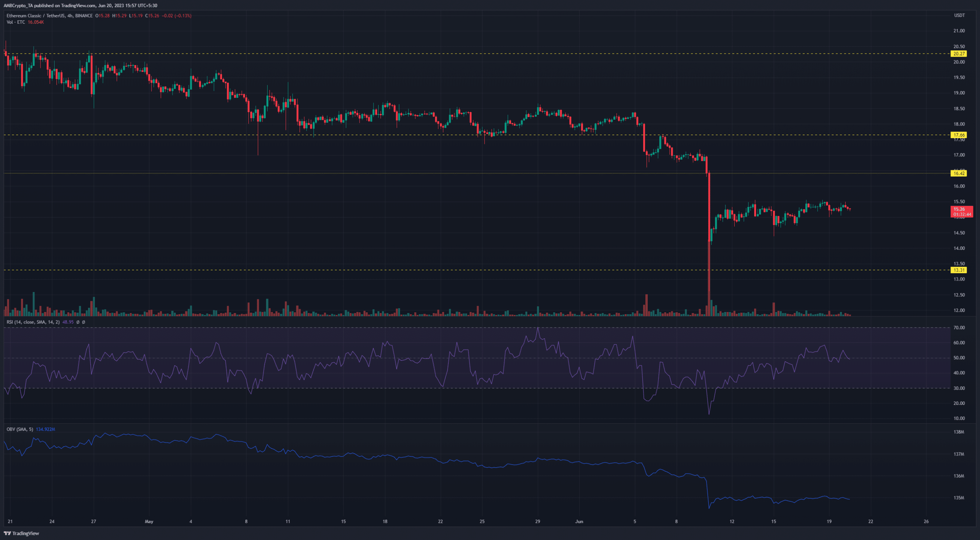The height and width of the screenshot is (540, 980).
Task: Click the Jun label on the time axis
Action: [x=579, y=522]
